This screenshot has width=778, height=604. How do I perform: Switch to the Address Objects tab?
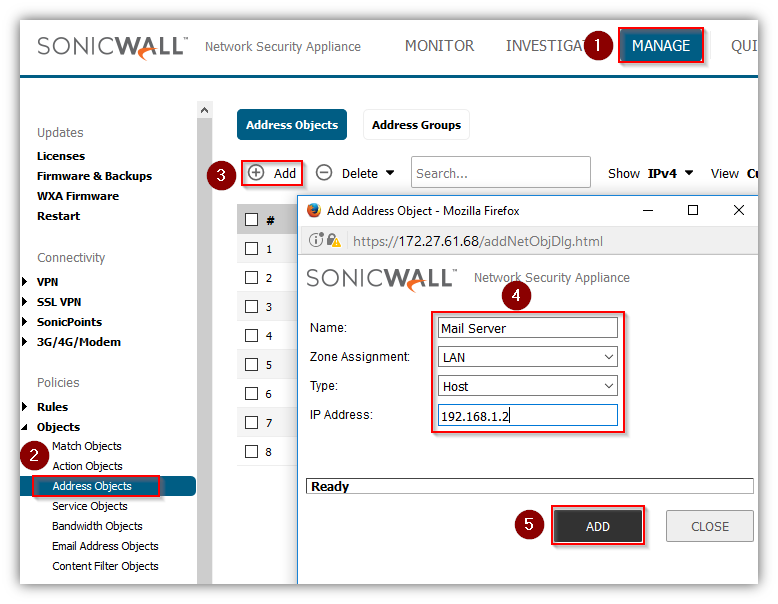[x=292, y=125]
